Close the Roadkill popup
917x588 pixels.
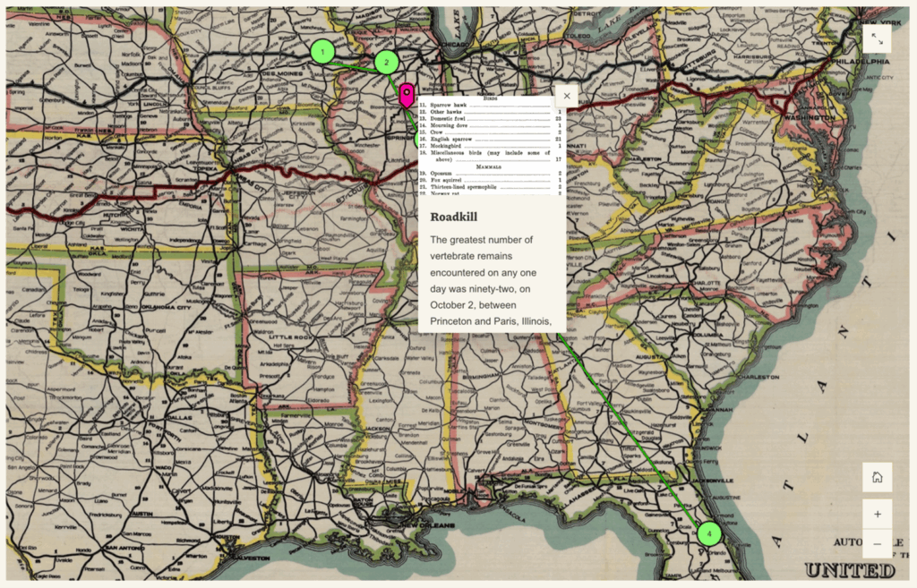pyautogui.click(x=567, y=95)
